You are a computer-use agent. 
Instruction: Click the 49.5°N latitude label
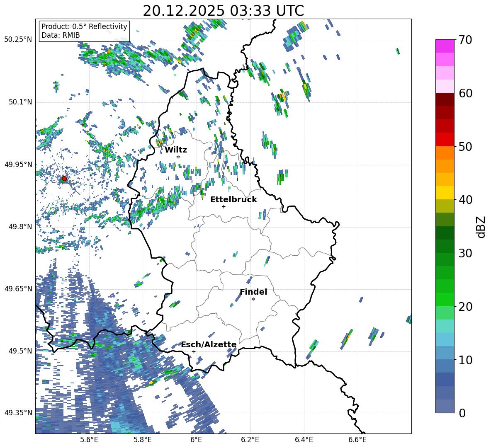click(x=20, y=351)
